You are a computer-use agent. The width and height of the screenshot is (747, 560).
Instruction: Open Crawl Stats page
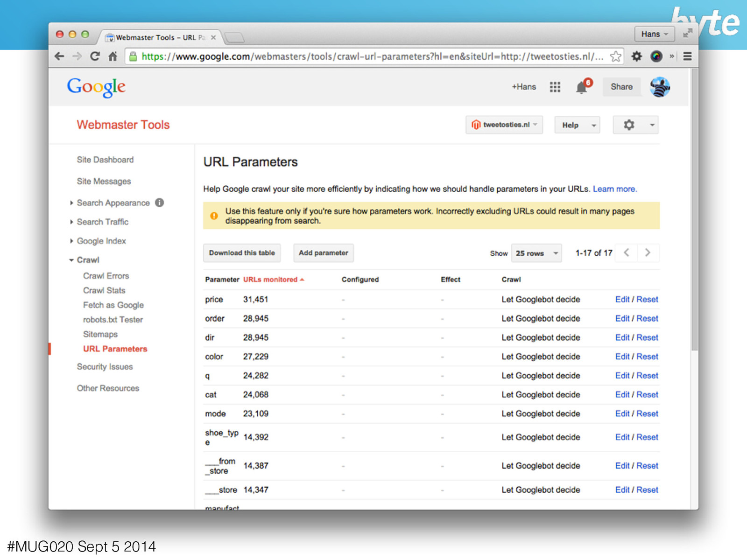tap(104, 290)
